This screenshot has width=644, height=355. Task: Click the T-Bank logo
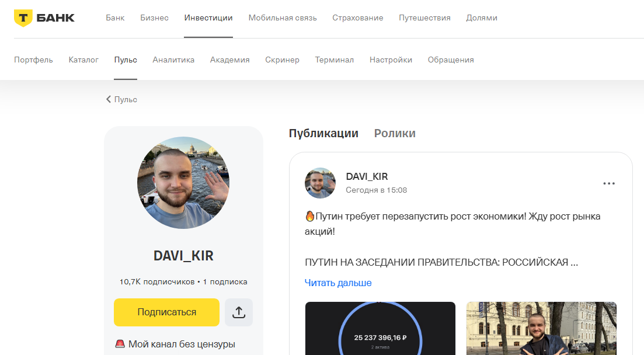pyautogui.click(x=44, y=18)
